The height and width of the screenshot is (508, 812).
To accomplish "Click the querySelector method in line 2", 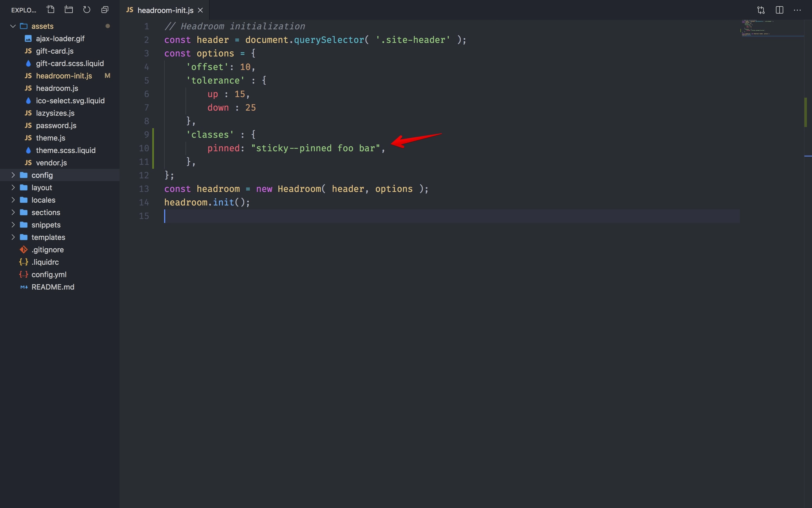I will (329, 40).
